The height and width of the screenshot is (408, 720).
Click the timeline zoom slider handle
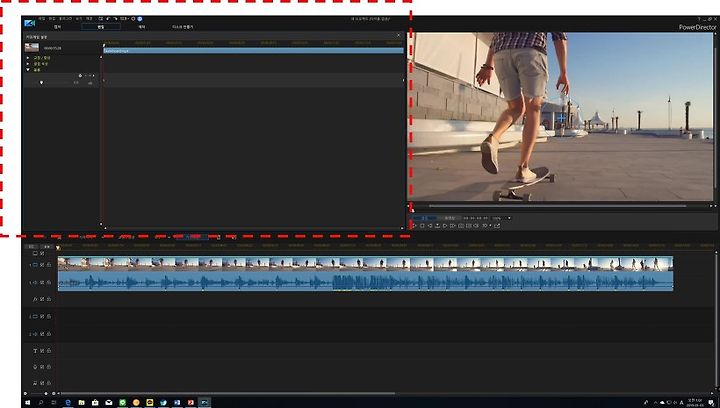(x=46, y=394)
